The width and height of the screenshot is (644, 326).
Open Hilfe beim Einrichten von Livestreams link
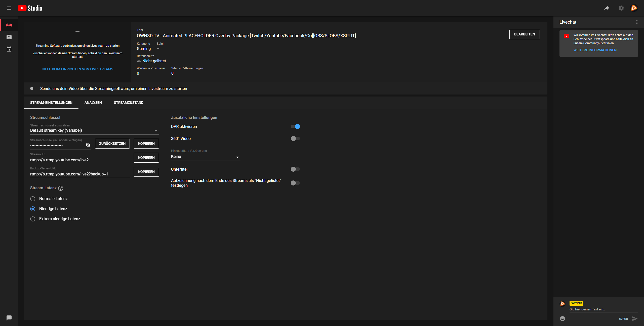(77, 69)
